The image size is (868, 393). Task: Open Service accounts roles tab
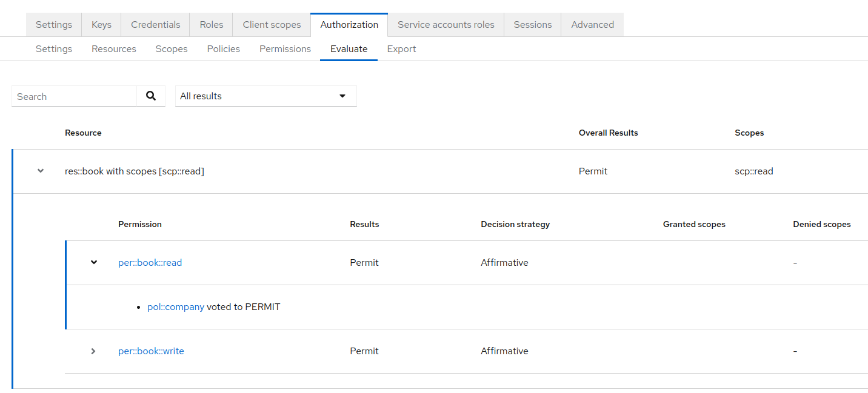pyautogui.click(x=446, y=25)
